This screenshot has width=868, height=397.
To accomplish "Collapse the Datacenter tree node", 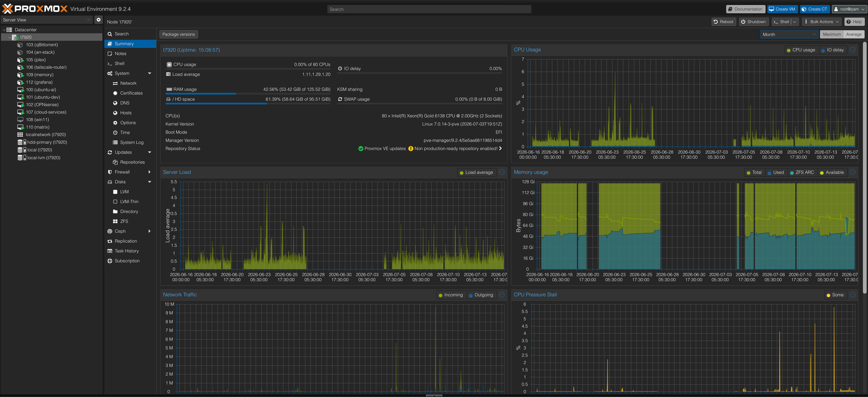I will click(4, 30).
